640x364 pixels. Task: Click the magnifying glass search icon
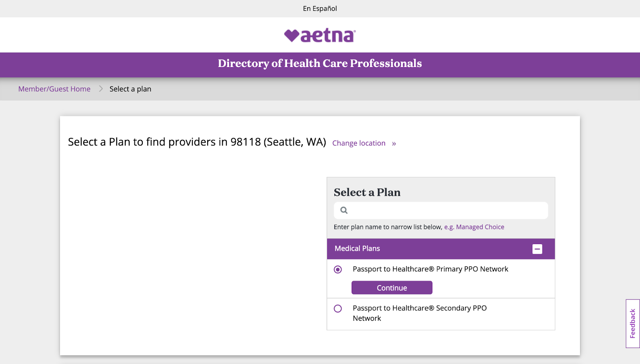344,210
